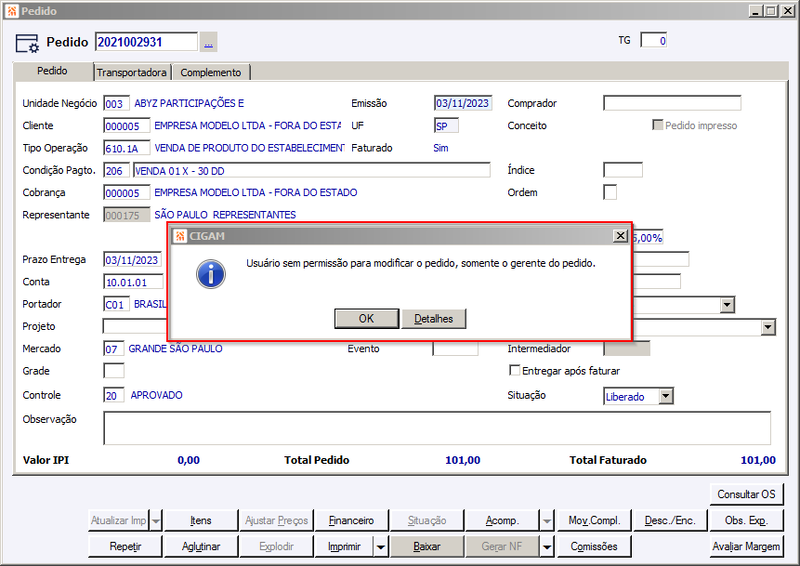Click the Observação text field
Screen dimensions: 800x566
tap(437, 428)
